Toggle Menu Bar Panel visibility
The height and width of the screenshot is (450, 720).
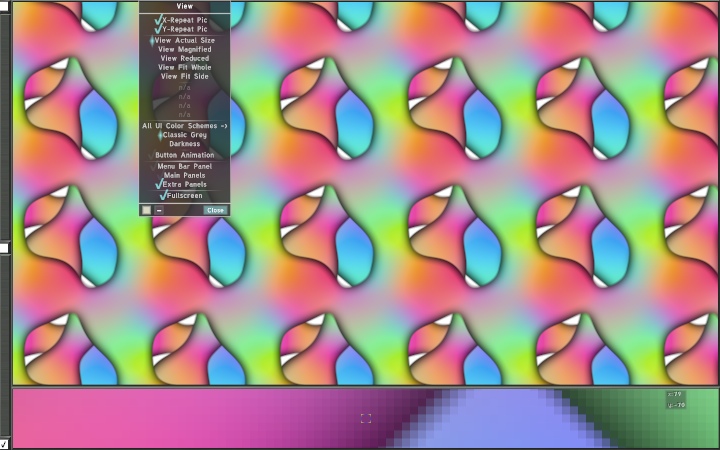(185, 166)
